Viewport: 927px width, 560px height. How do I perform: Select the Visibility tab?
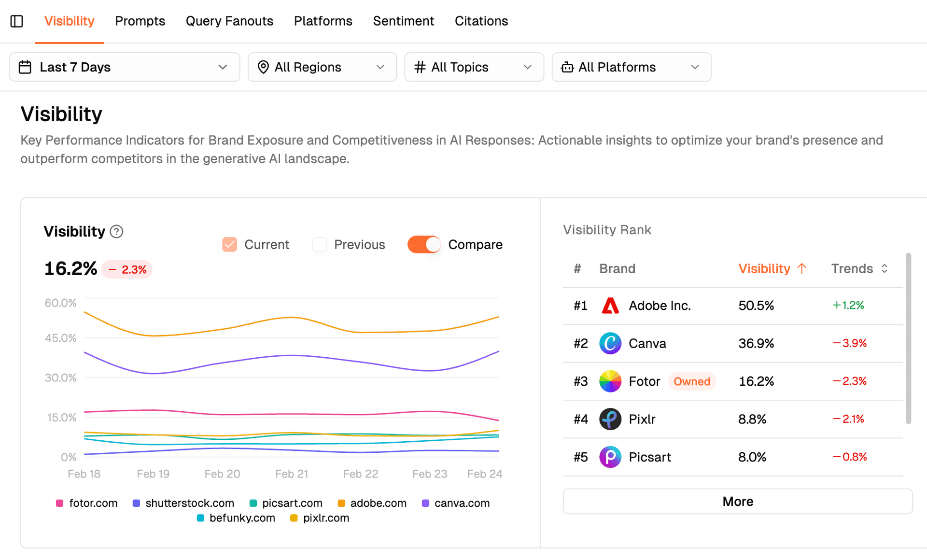(70, 21)
